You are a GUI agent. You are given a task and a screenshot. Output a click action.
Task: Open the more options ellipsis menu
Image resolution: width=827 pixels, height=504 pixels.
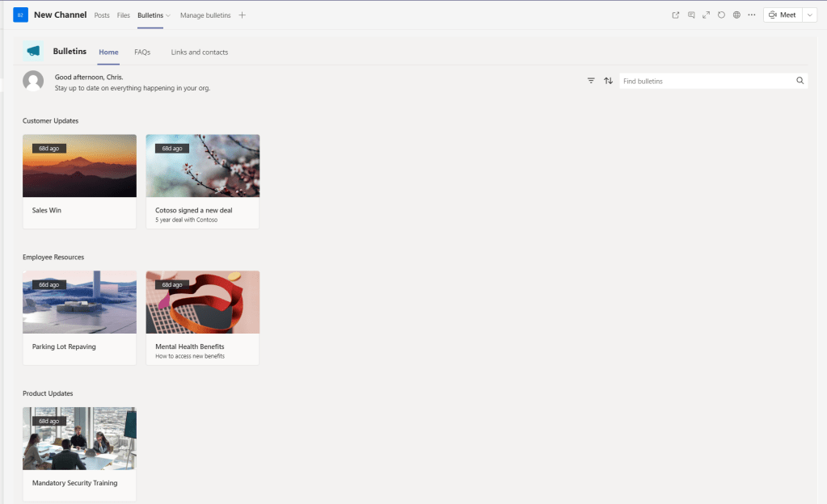tap(752, 15)
